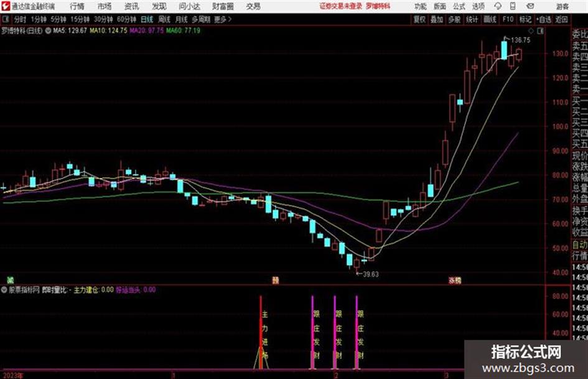
Task: Switch to the 分时 period
Action: [x=20, y=19]
